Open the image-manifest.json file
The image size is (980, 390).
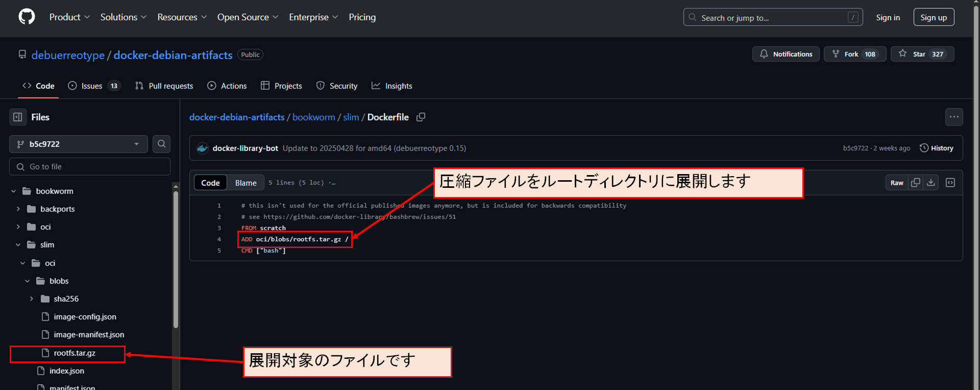click(x=89, y=334)
